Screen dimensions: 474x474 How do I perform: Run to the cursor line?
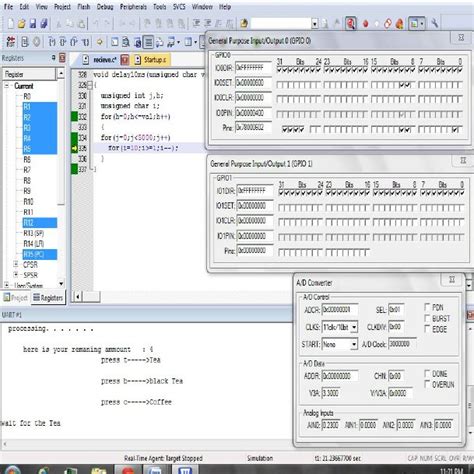(x=85, y=42)
